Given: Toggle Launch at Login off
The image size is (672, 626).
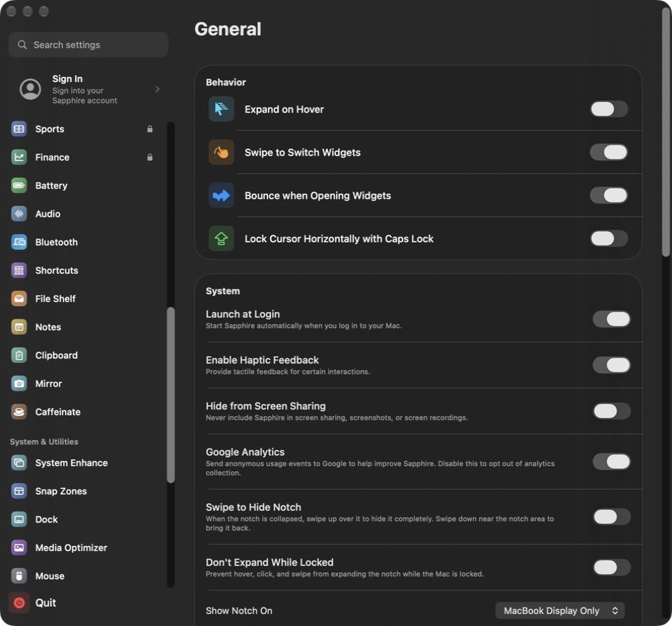Looking at the screenshot, I should click(612, 319).
